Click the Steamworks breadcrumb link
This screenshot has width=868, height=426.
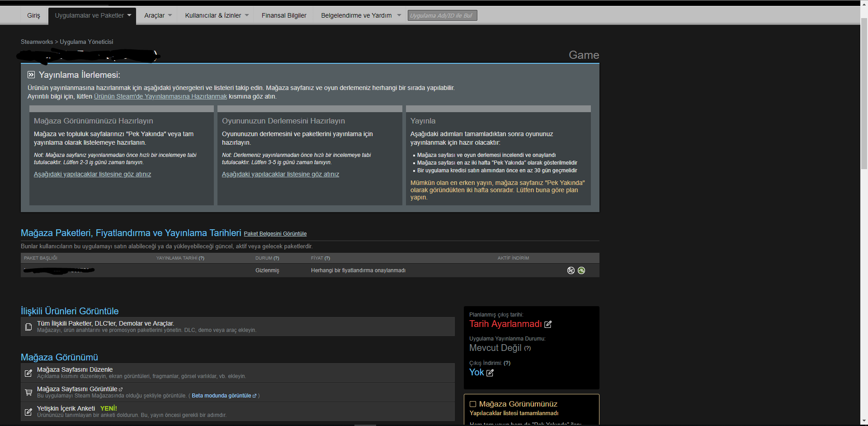[x=37, y=42]
